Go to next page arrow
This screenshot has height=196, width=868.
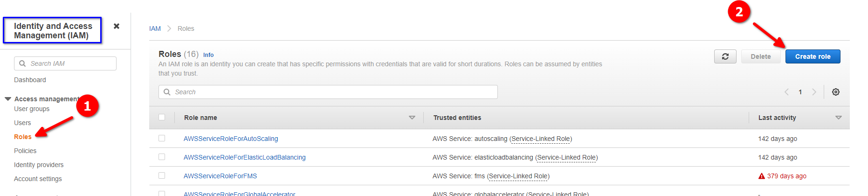tap(814, 92)
